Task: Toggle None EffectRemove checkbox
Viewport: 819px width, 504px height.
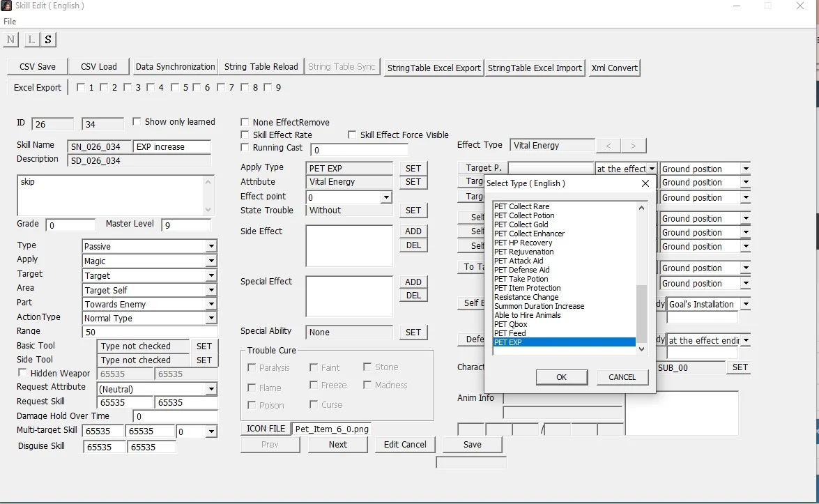Action: tap(245, 122)
